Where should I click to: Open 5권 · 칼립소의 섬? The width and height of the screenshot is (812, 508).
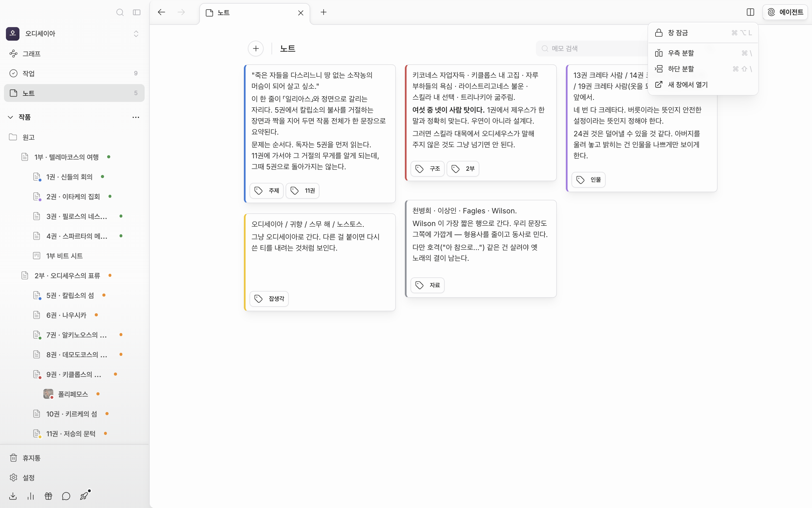coord(70,295)
